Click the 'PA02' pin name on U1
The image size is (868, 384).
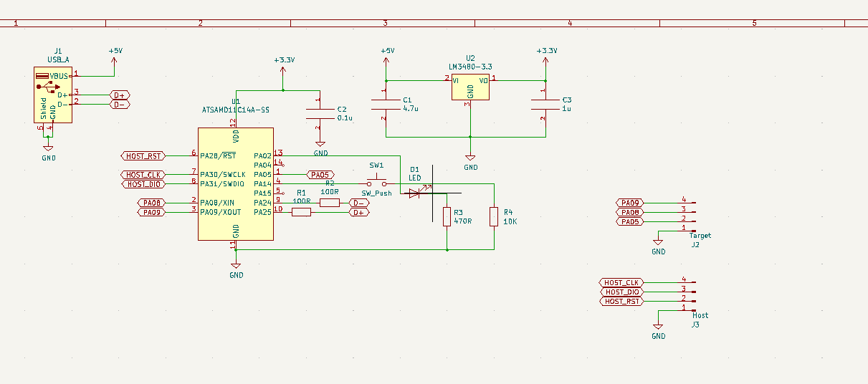(262, 155)
